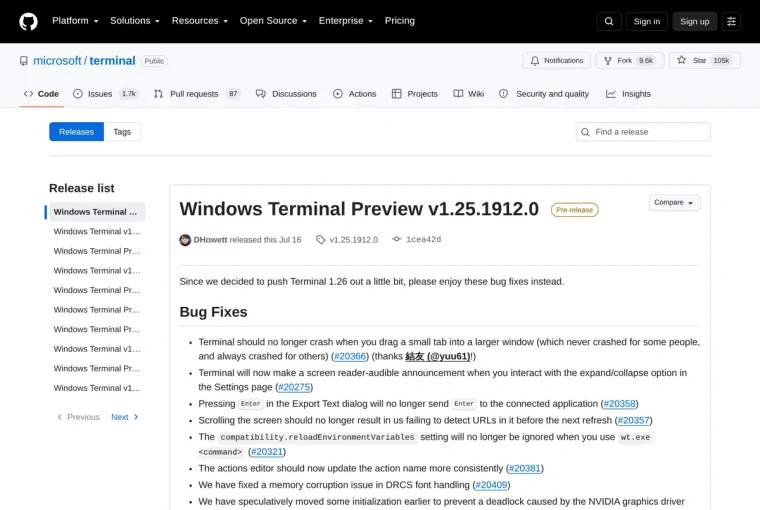
Task: Open issue link #20358
Action: click(619, 404)
